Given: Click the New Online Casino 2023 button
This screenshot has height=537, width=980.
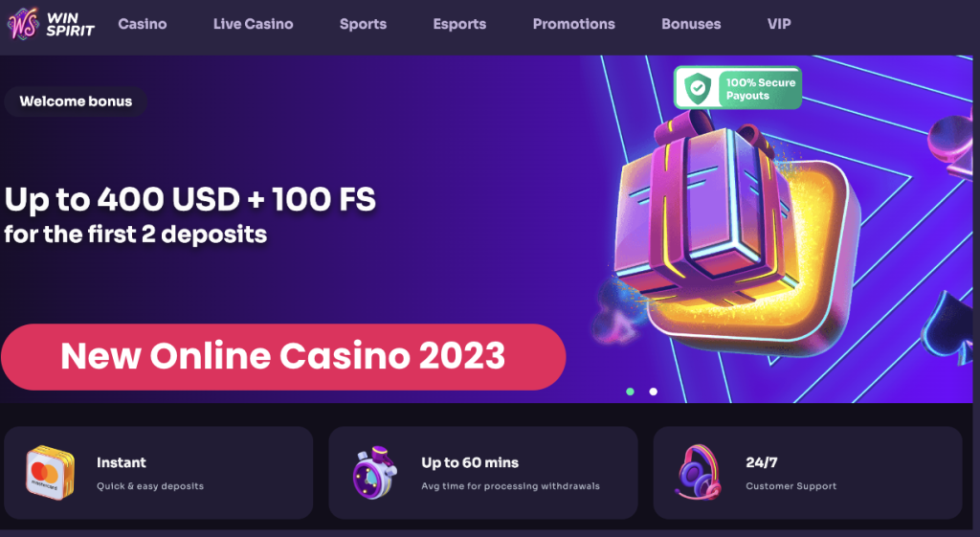Looking at the screenshot, I should pyautogui.click(x=283, y=357).
